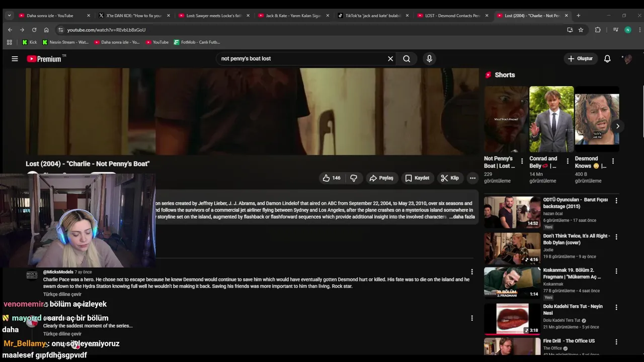Open ODTÜ Oyuncuları Barut Fıçısı video thumbnail
644x362 pixels.
pyautogui.click(x=512, y=212)
